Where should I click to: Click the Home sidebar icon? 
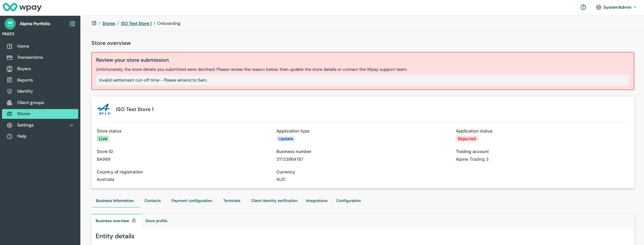coord(10,46)
